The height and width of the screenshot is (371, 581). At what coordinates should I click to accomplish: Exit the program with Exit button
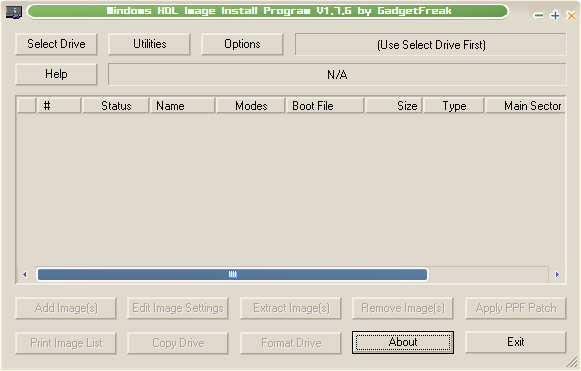click(x=515, y=342)
